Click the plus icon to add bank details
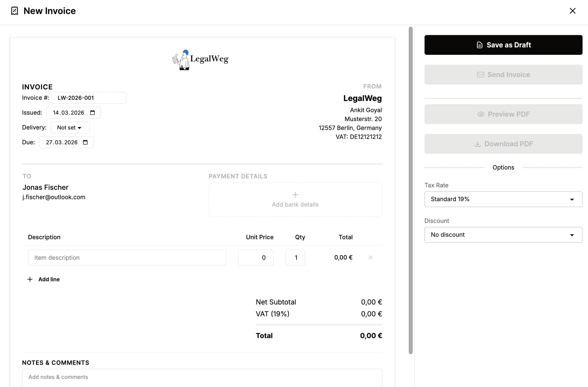The image size is (588, 387). pos(295,194)
